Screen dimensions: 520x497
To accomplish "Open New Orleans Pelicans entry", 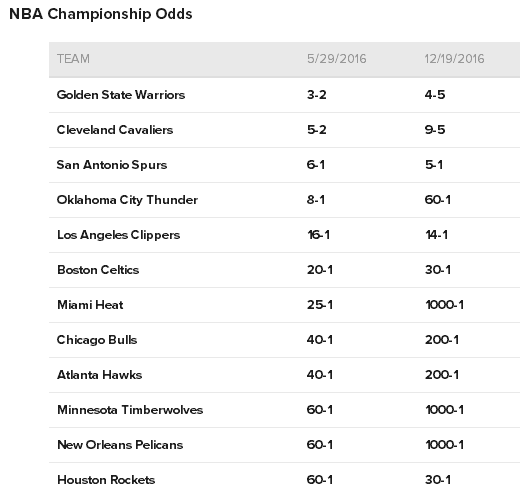I will (120, 445).
